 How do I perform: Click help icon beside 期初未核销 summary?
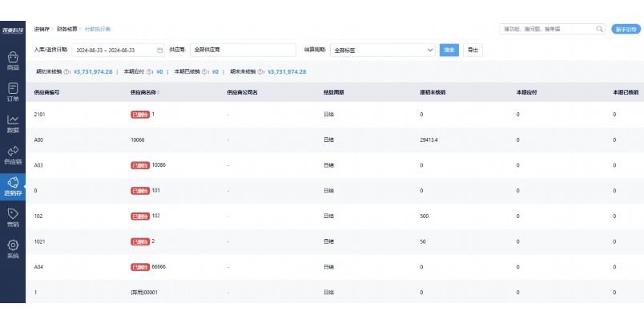pyautogui.click(x=66, y=72)
